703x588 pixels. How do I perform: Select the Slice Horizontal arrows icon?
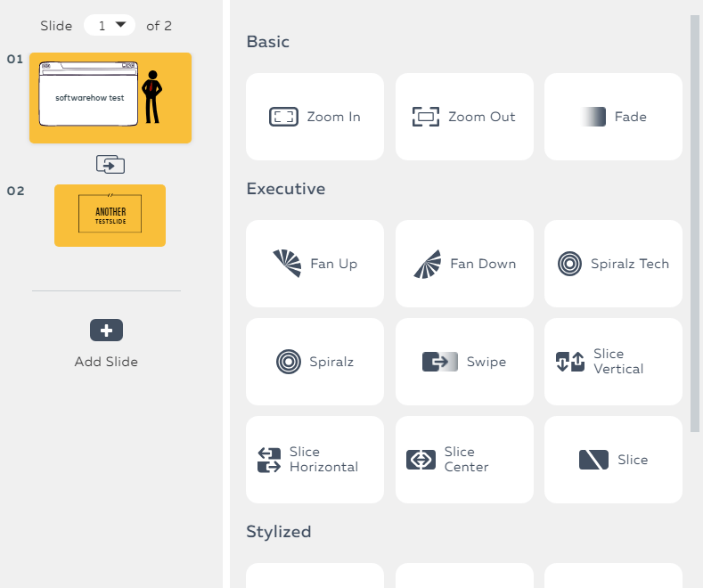(269, 460)
